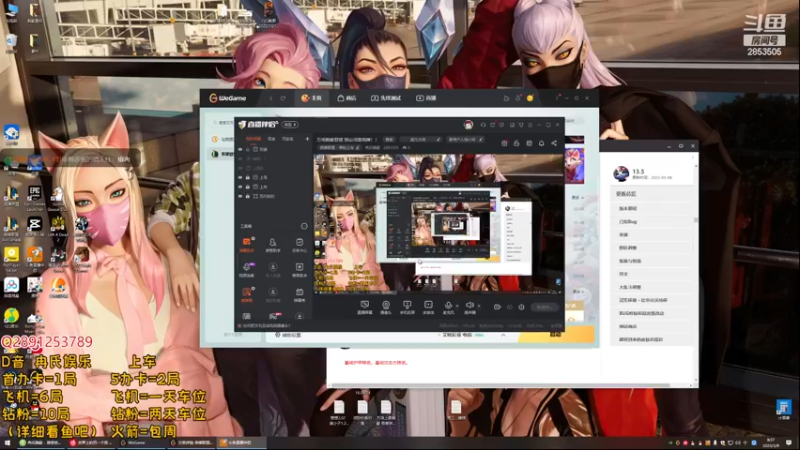Image resolution: width=800 pixels, height=450 pixels.
Task: Open the Epic Games Launcher desktop icon
Action: pyautogui.click(x=34, y=198)
